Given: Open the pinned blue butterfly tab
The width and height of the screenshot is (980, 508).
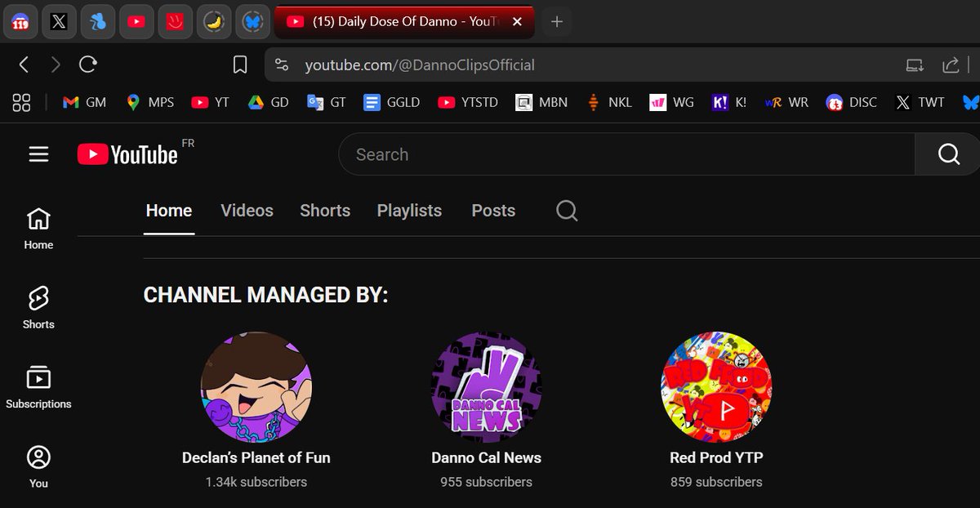Looking at the screenshot, I should tap(253, 22).
